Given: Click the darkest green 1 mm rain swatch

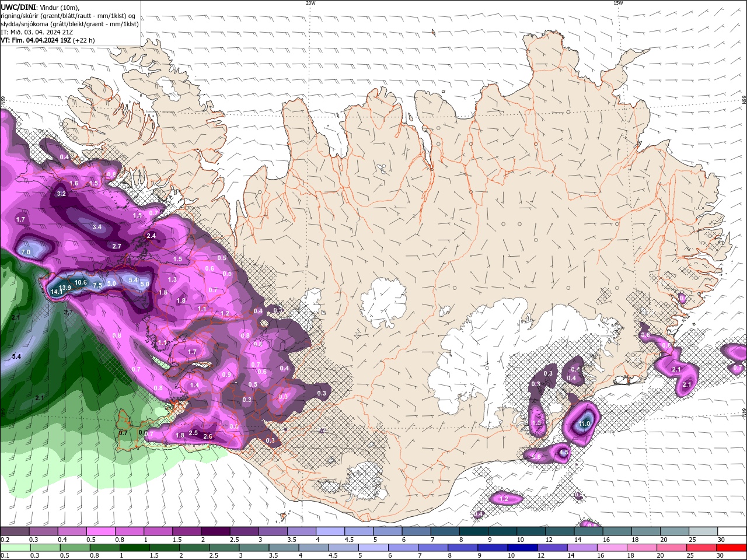Looking at the screenshot, I should [x=134, y=548].
